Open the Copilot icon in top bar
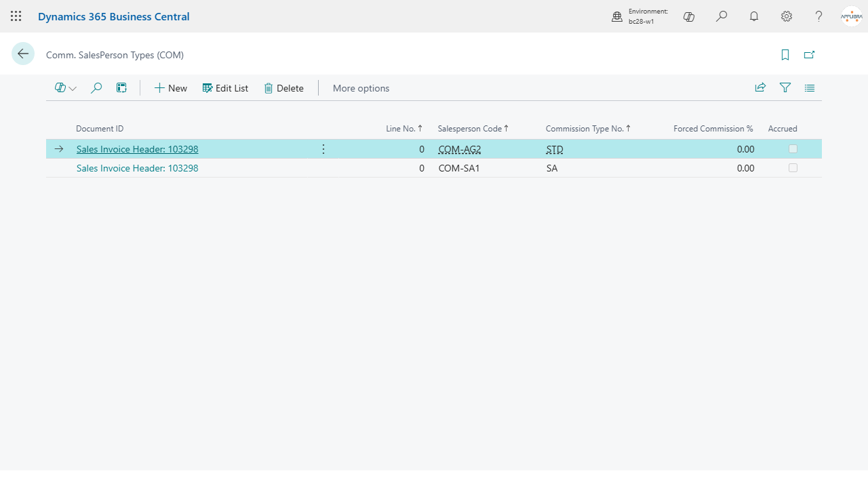 [689, 16]
